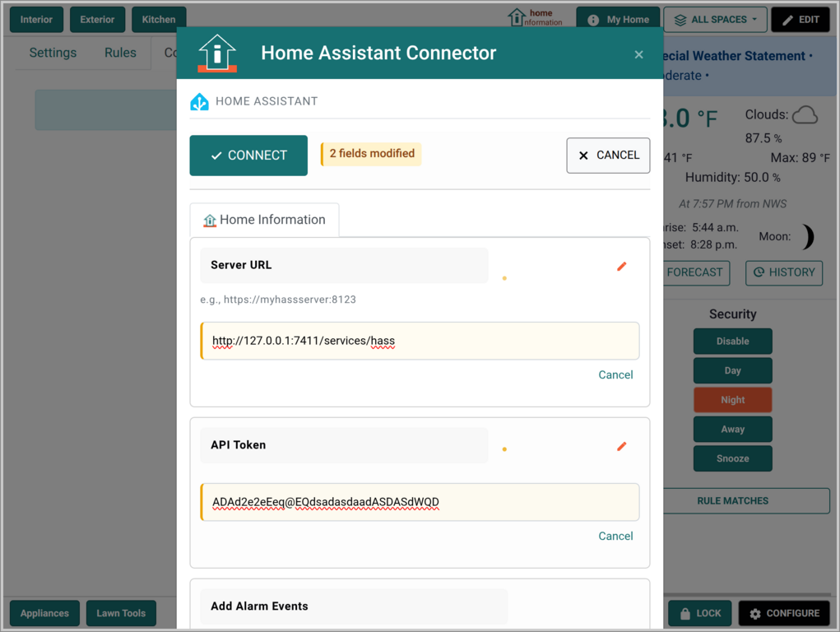
Task: Click the API Token label
Action: (238, 445)
